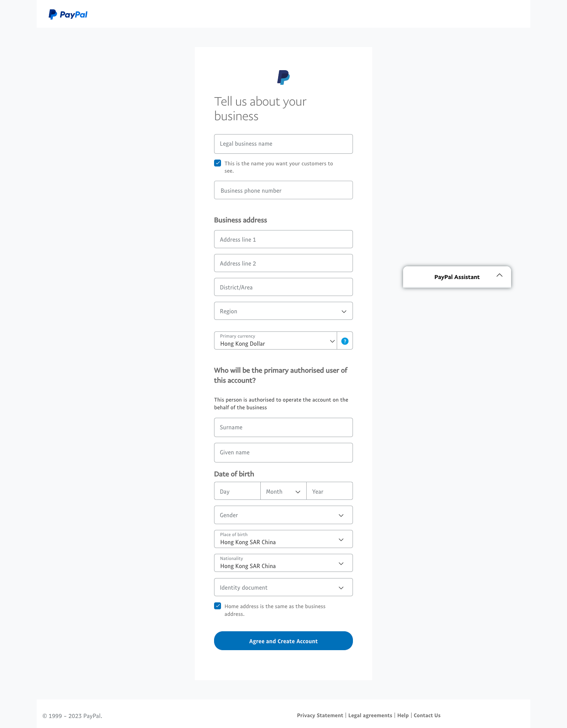Click Agree and Create Account button
This screenshot has width=567, height=728.
click(283, 641)
